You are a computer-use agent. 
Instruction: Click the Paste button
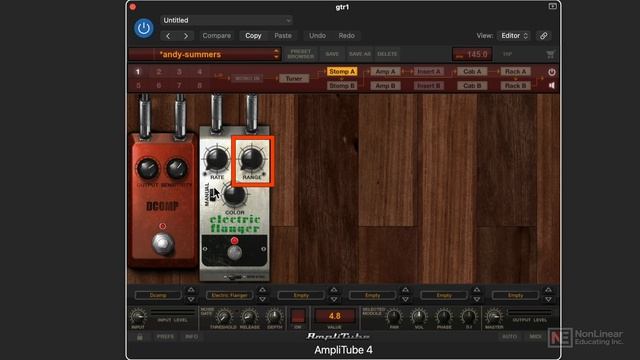pyautogui.click(x=283, y=36)
